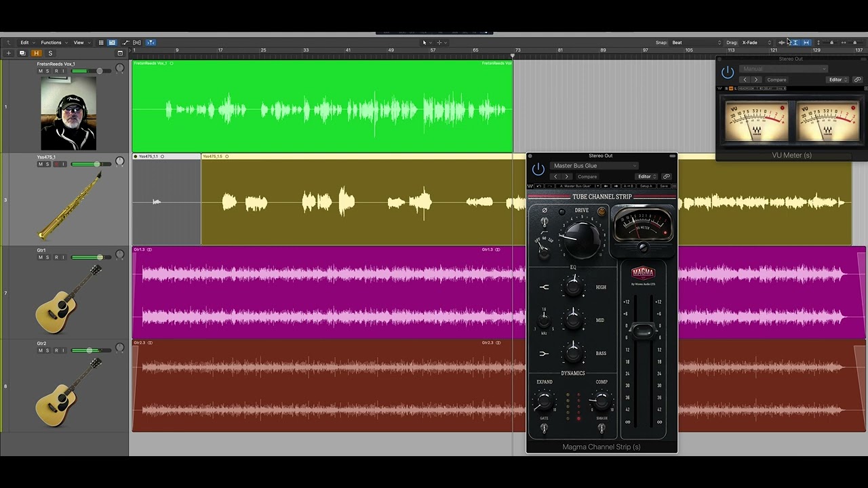Image resolution: width=868 pixels, height=488 pixels.
Task: Mute the FretsnReeds Vox_1 track
Action: (40, 71)
